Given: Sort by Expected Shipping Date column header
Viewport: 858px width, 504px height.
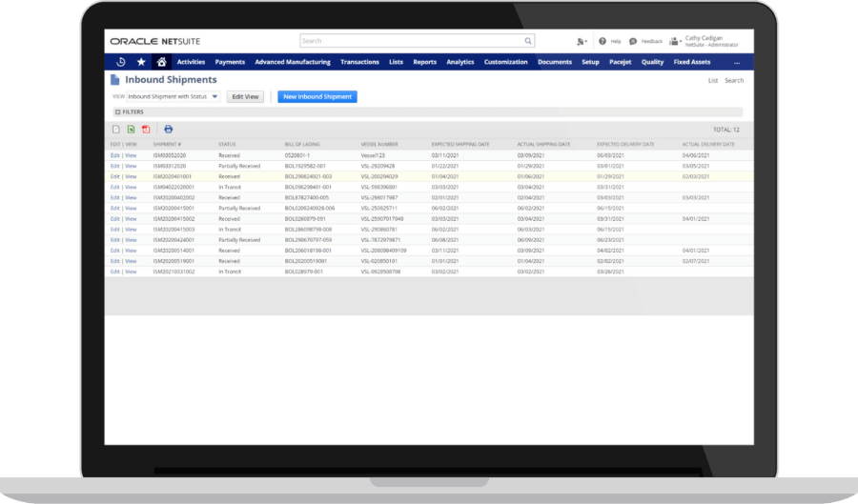Looking at the screenshot, I should coord(460,144).
